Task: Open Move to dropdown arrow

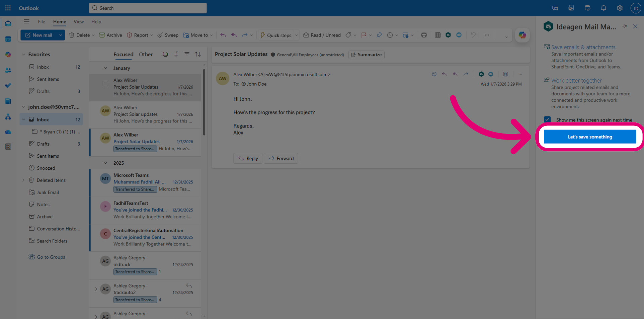Action: [x=211, y=35]
